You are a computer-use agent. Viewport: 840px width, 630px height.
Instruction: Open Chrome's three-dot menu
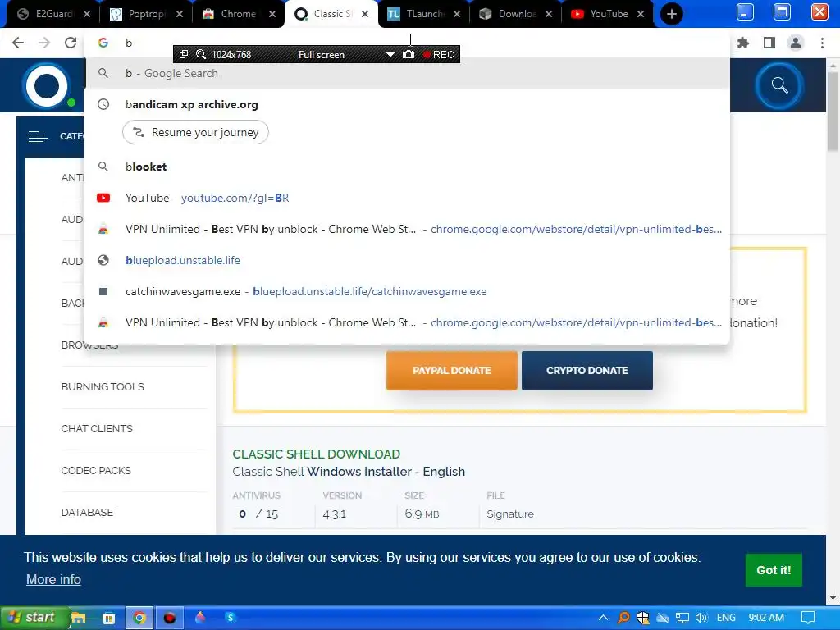[x=822, y=43]
